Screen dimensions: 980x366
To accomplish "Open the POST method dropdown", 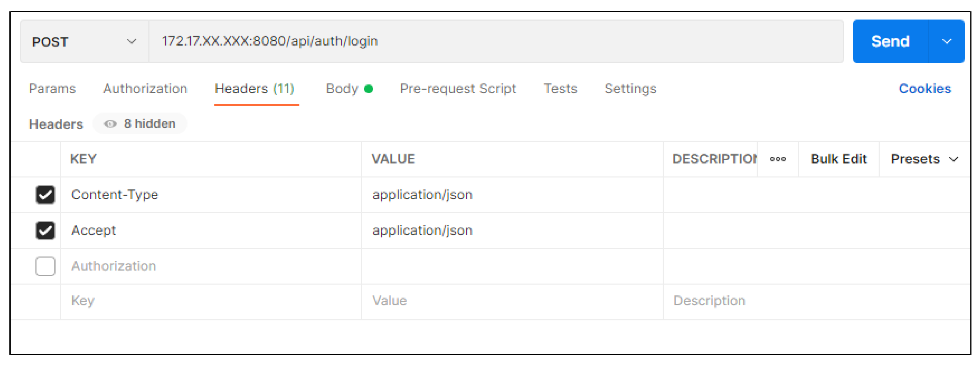I will 84,41.
